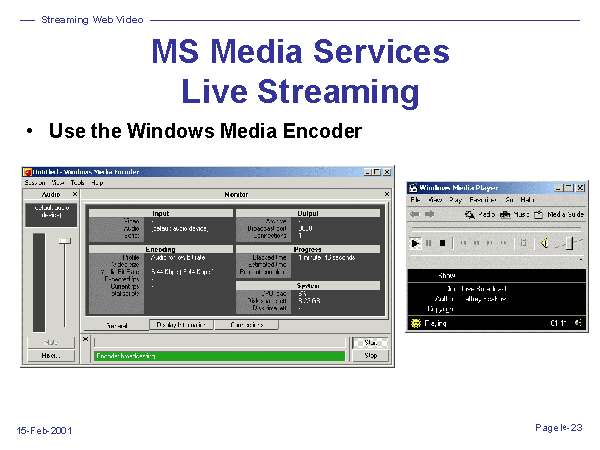
Task: Click the Stop button in the encoder
Action: (x=371, y=355)
